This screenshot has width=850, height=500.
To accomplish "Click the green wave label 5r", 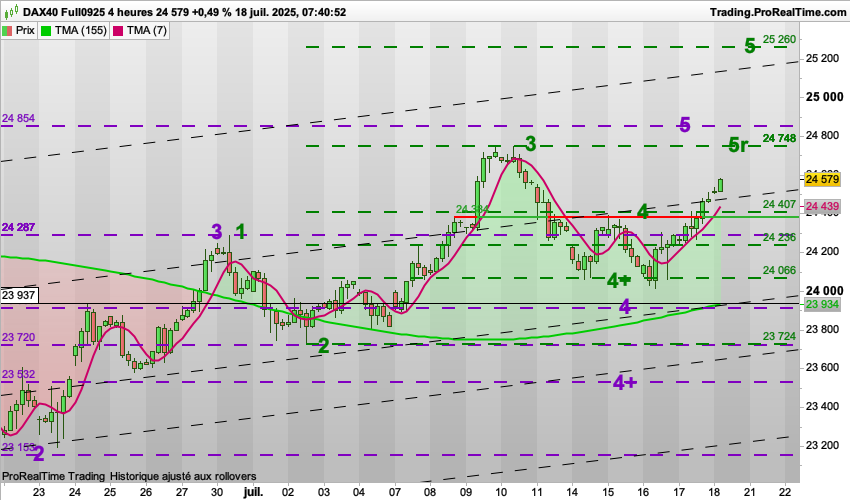I will [738, 145].
